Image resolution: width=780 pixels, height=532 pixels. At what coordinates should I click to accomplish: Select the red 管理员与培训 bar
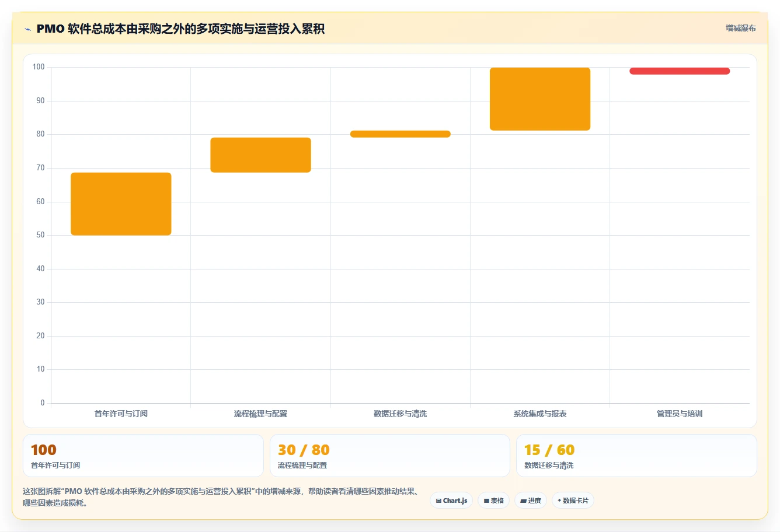point(680,71)
